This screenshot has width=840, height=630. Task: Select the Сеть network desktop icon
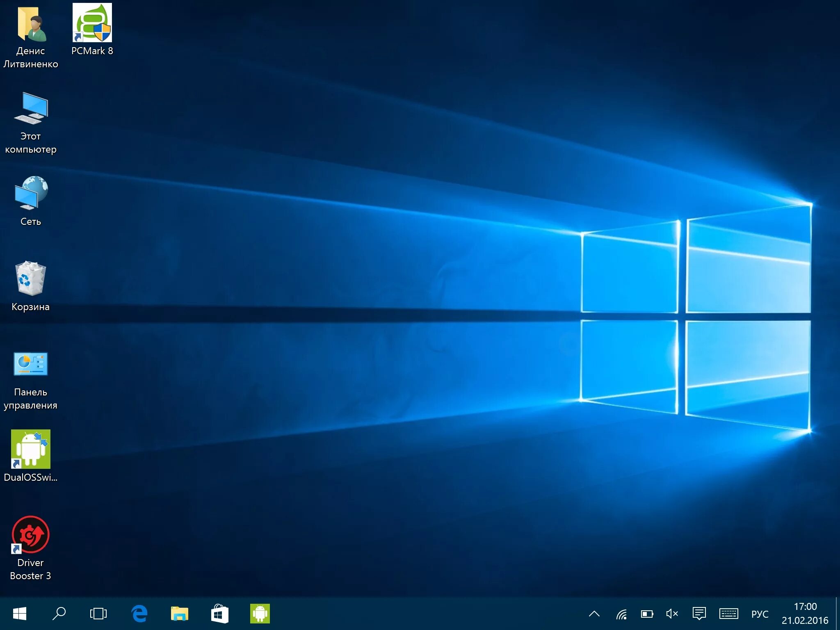pyautogui.click(x=31, y=193)
